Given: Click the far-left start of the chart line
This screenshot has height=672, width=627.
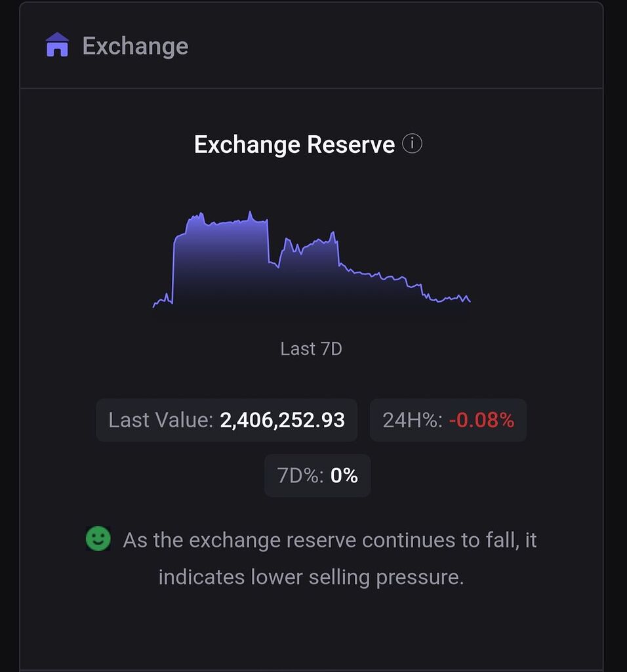Looking at the screenshot, I should [x=154, y=305].
